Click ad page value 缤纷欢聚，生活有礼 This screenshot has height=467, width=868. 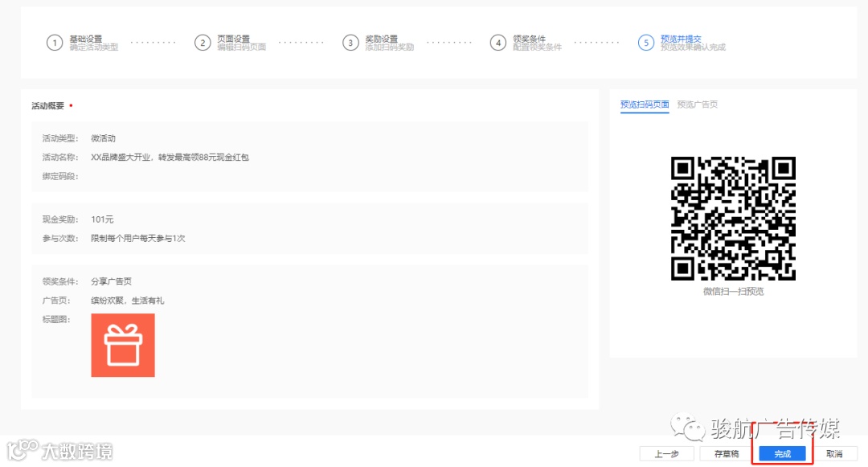click(127, 301)
